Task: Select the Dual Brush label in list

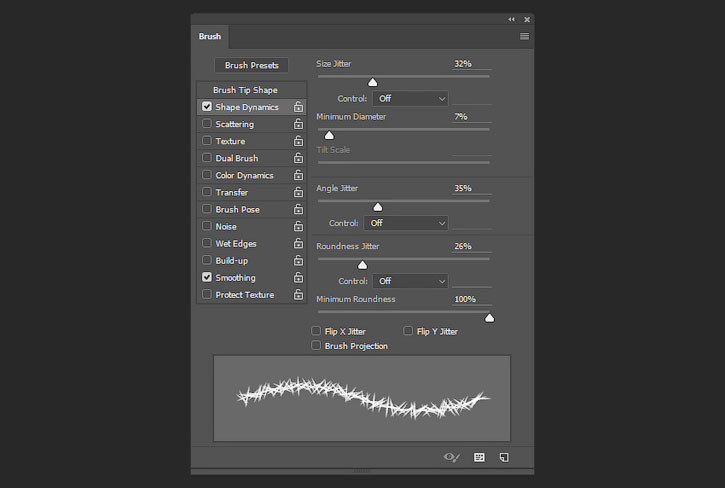Action: tap(237, 158)
